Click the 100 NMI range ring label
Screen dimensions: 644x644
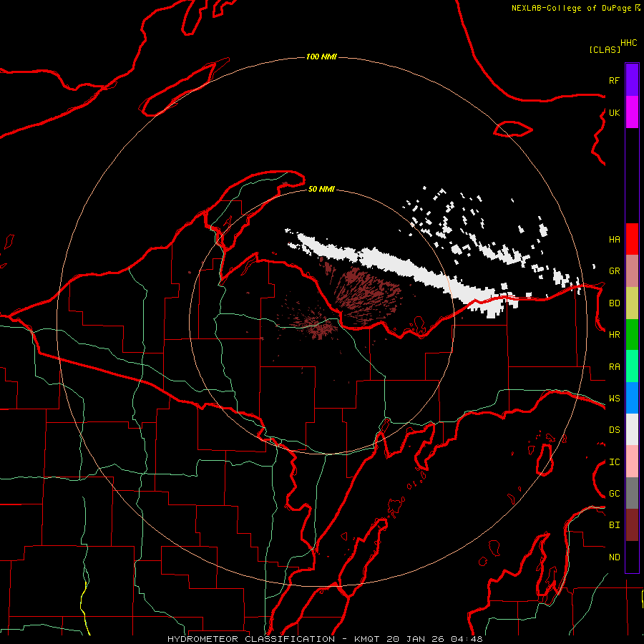pos(321,57)
